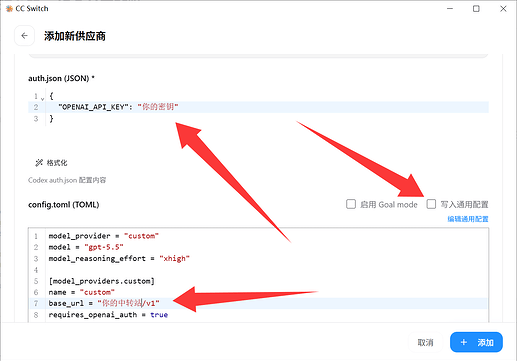Viewport: 517px width, 361px height.
Task: Open the 编辑通用配置 link
Action: pos(468,219)
